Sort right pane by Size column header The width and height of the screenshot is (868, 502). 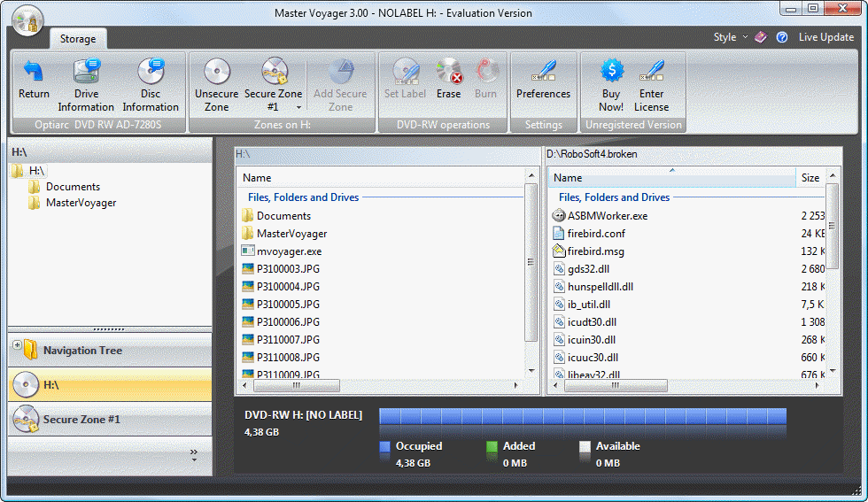click(810, 178)
